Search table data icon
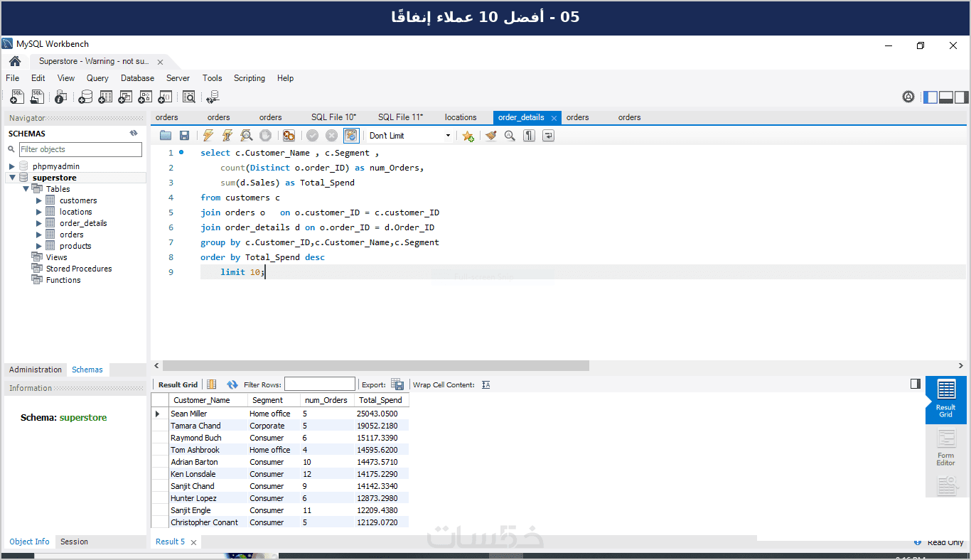Image resolution: width=971 pixels, height=560 pixels. pyautogui.click(x=189, y=97)
